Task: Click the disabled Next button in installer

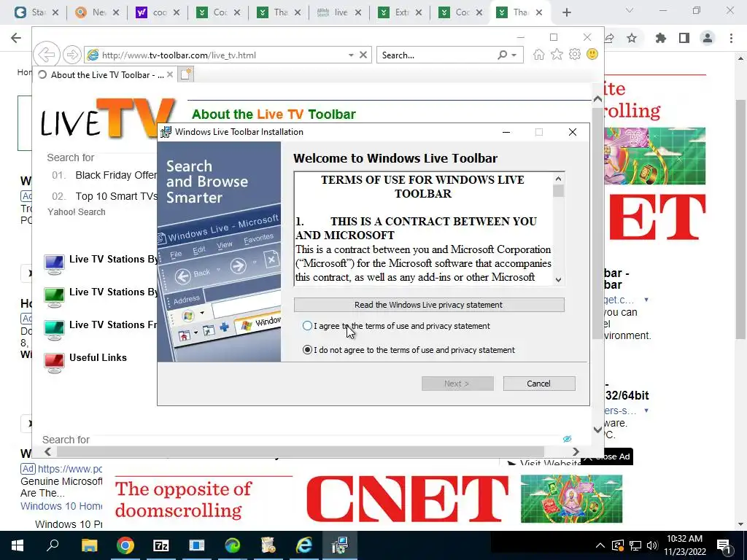Action: (457, 384)
